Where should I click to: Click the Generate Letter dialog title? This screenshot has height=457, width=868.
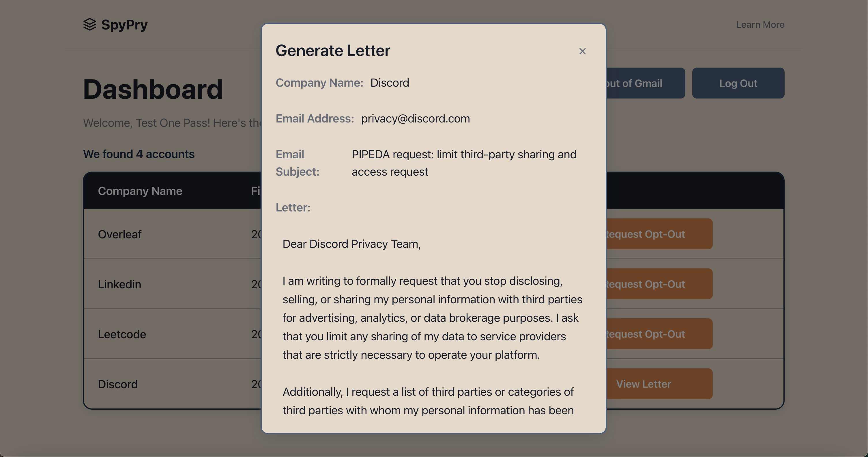pyautogui.click(x=333, y=51)
